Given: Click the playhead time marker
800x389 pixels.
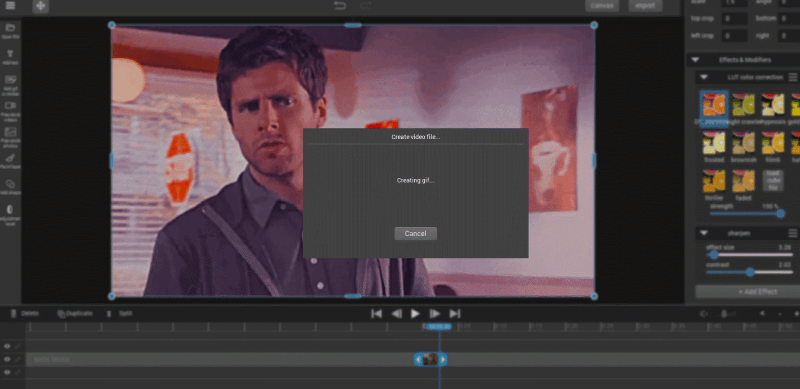Looking at the screenshot, I should pyautogui.click(x=439, y=327).
